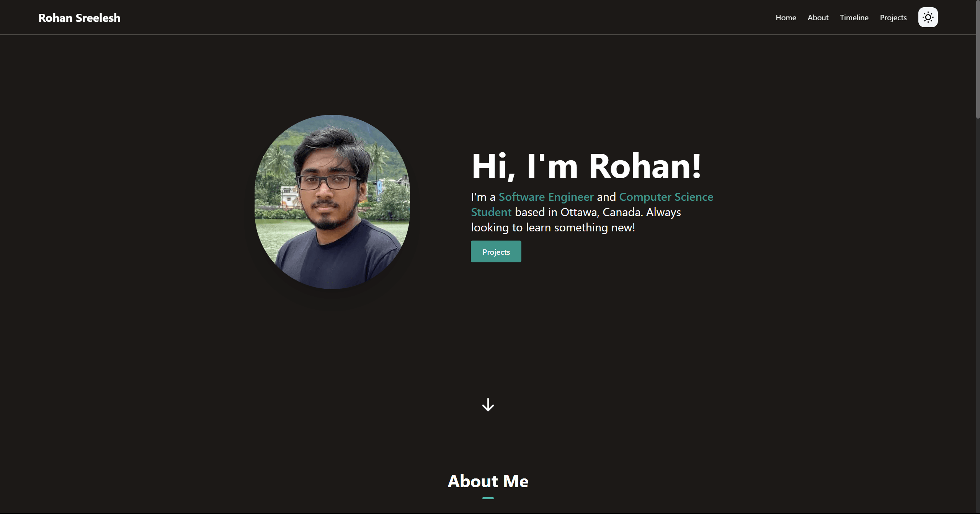Viewport: 980px width, 514px height.
Task: Click 'looking to learn something new!' line
Action: (553, 228)
